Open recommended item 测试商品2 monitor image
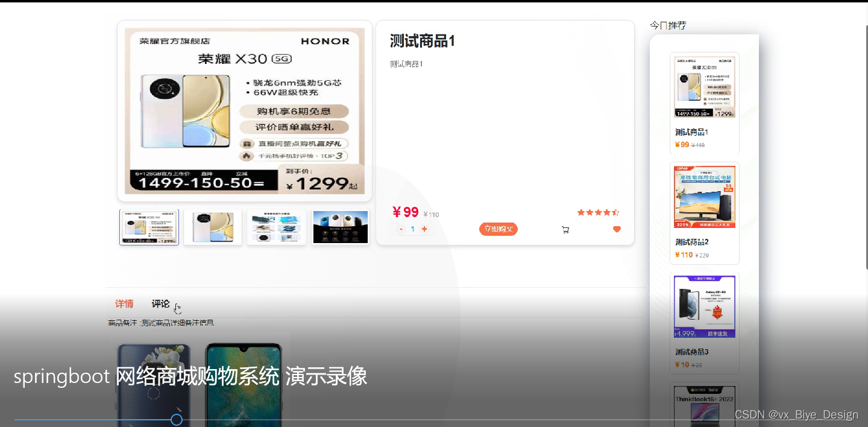This screenshot has height=427, width=868. coord(705,197)
